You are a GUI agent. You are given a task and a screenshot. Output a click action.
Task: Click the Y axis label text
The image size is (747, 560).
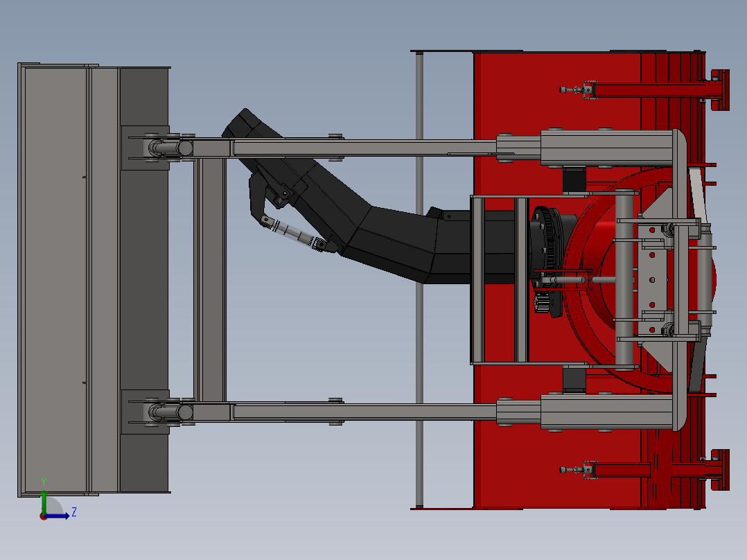[x=44, y=481]
